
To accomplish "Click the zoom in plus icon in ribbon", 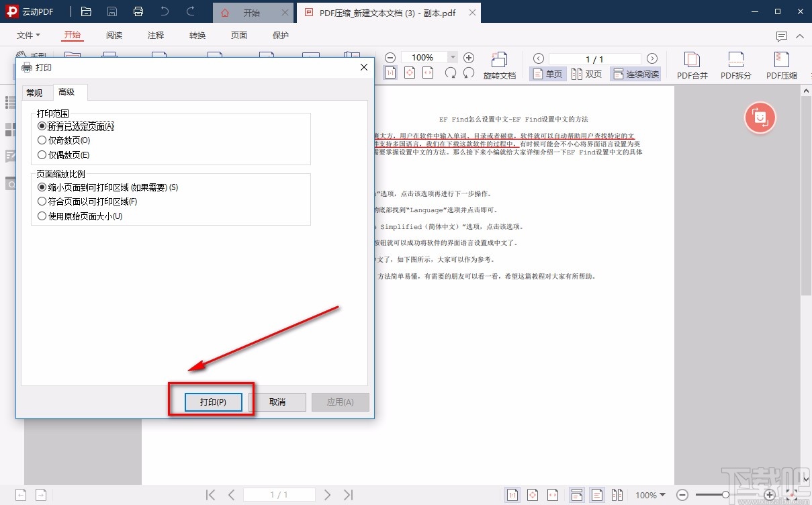I will [x=469, y=58].
